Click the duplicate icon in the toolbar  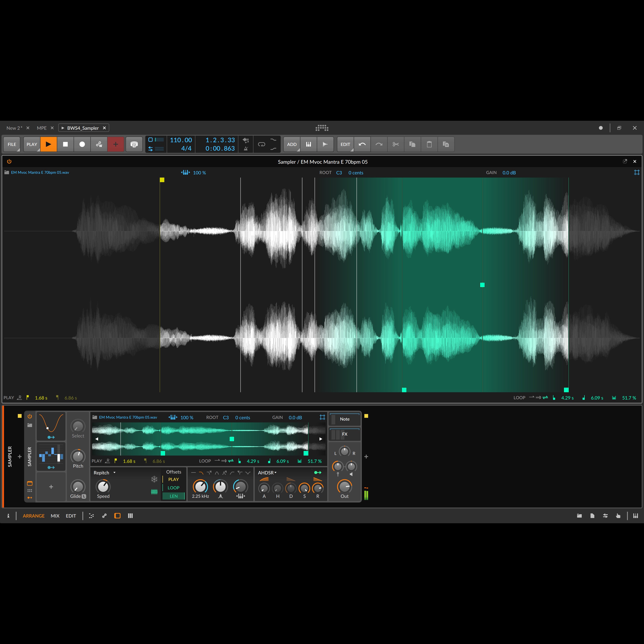click(x=446, y=144)
